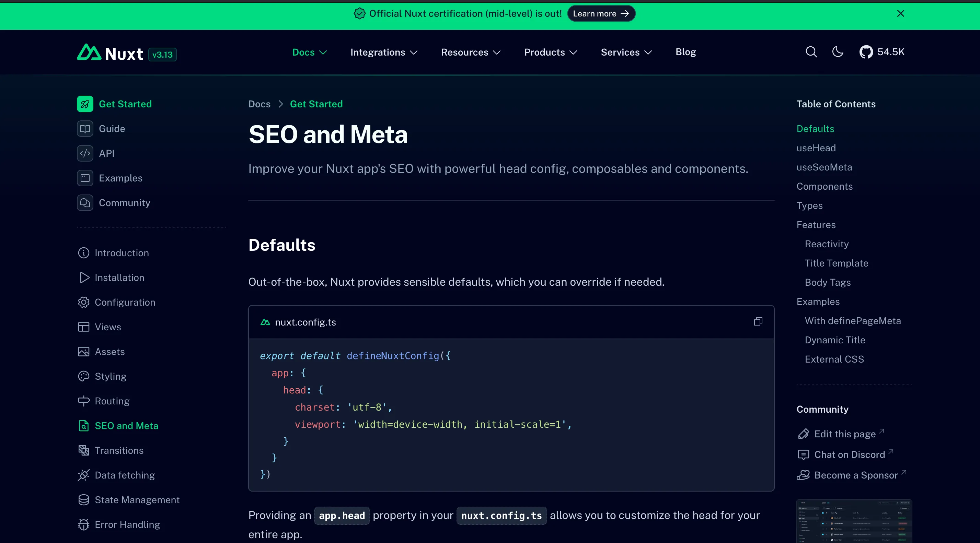Click the Transitions icon in sidebar
This screenshot has width=980, height=543.
click(x=84, y=451)
